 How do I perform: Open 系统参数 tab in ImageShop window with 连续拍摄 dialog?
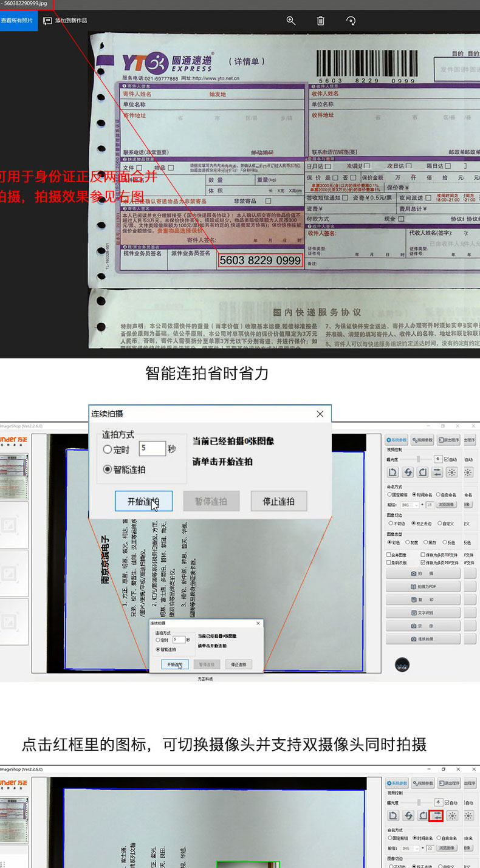[x=396, y=440]
